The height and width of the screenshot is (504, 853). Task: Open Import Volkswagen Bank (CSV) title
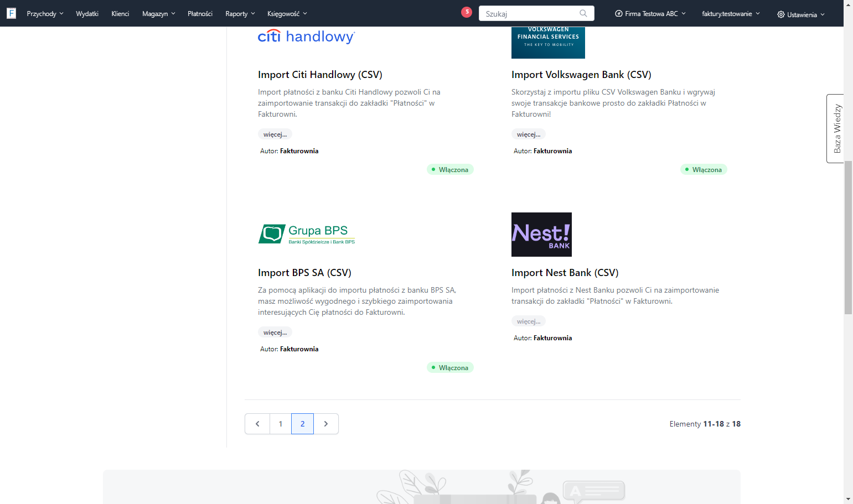(x=581, y=75)
